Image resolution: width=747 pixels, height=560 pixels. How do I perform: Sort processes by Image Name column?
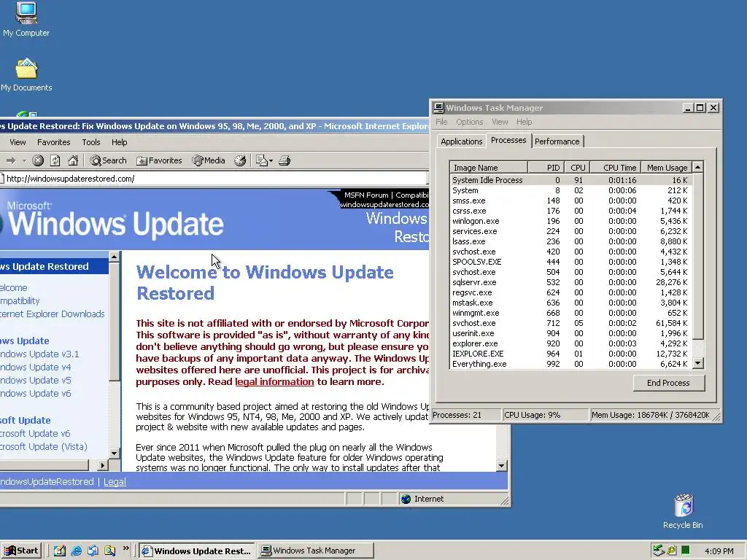click(489, 168)
